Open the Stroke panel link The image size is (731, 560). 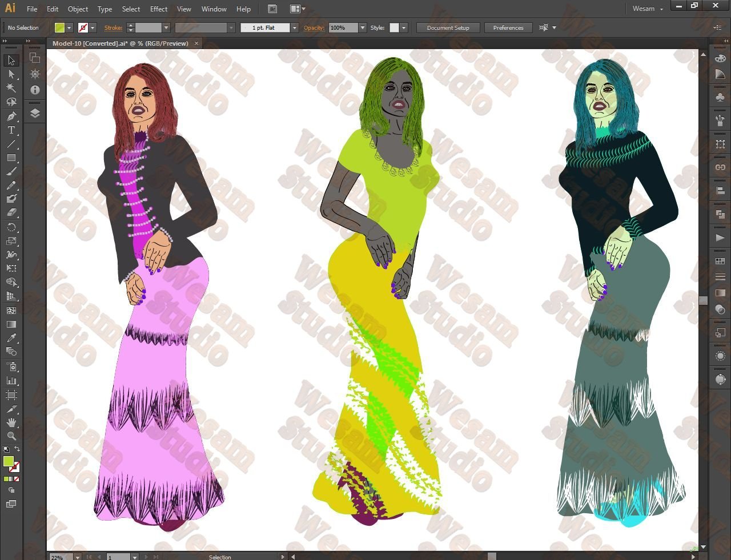tap(113, 27)
